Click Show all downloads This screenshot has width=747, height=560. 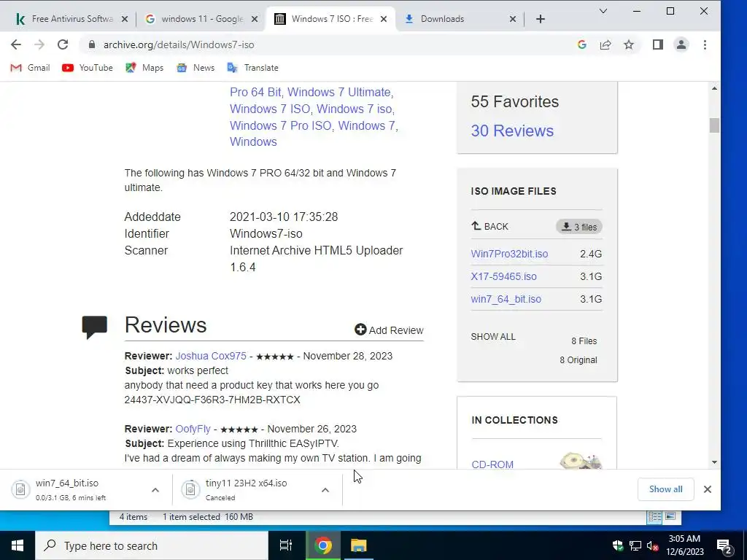pos(665,489)
